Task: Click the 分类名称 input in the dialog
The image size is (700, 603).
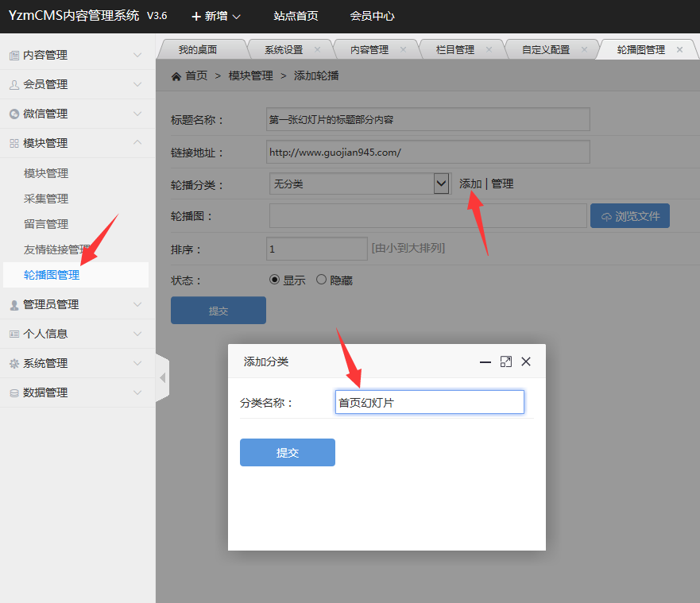Action: 429,401
